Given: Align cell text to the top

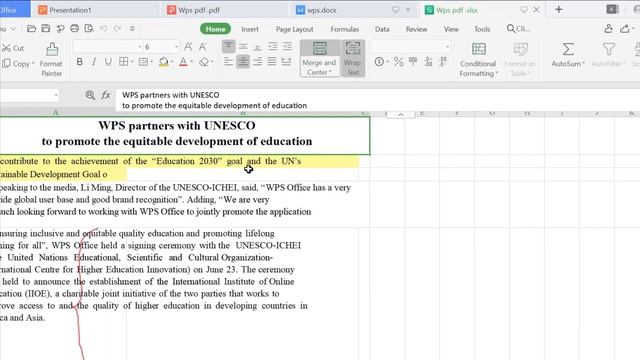Looking at the screenshot, I should pos(229,46).
